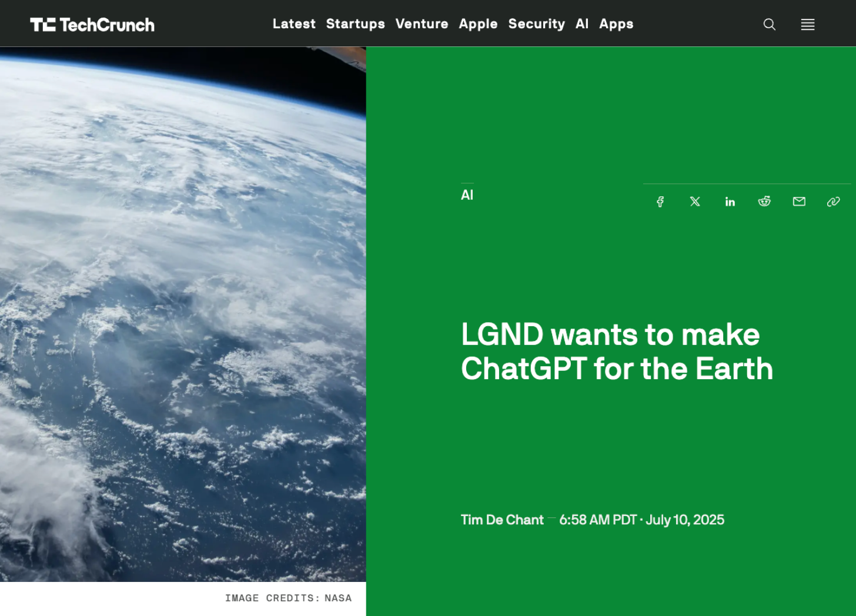The image size is (856, 616).
Task: Share the article via email
Action: pos(799,202)
